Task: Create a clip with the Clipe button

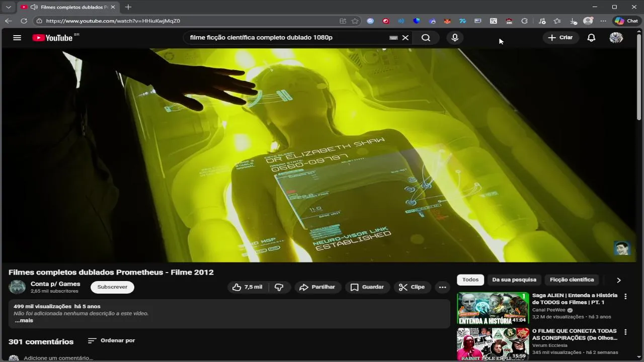Action: tap(412, 287)
